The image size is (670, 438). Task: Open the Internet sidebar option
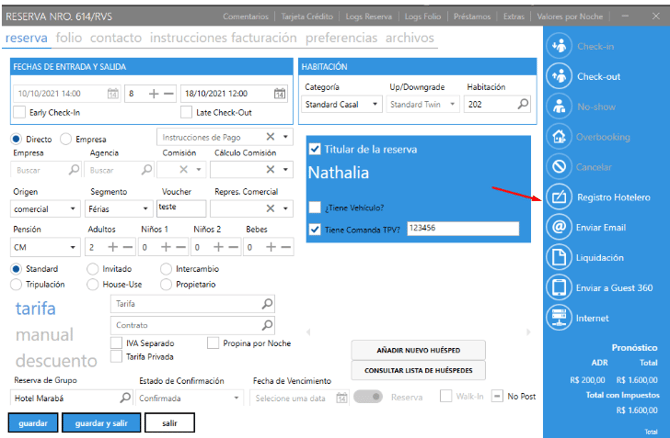(x=560, y=318)
